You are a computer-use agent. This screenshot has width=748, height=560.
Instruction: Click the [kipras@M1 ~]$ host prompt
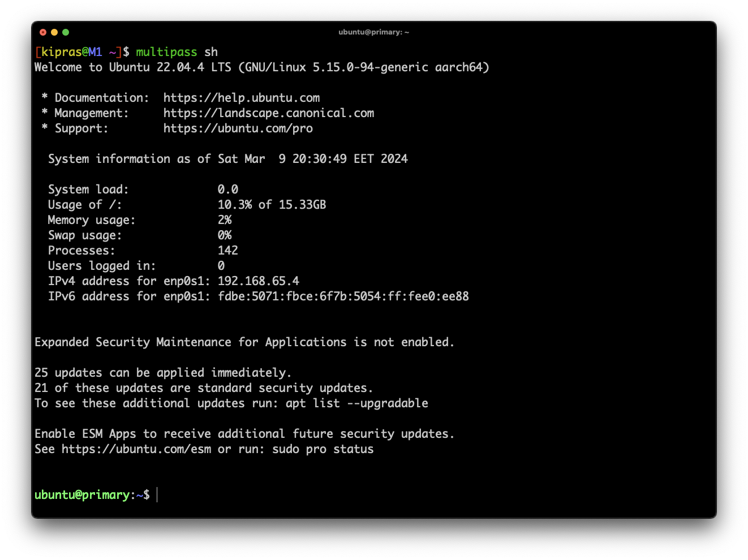coord(82,52)
